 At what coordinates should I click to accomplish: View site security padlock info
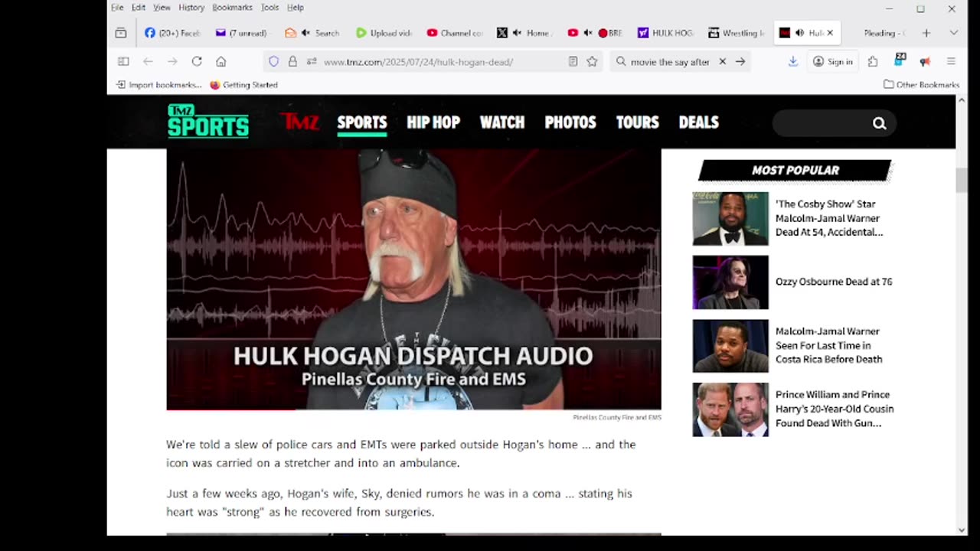tap(292, 61)
